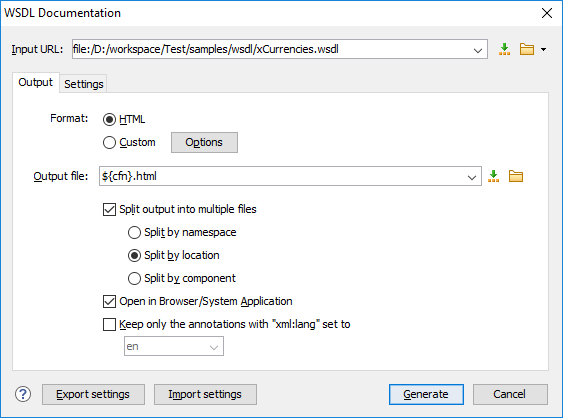Close the WSDL Documentation dialog
Viewport: 563px width, 418px height.
pos(547,13)
